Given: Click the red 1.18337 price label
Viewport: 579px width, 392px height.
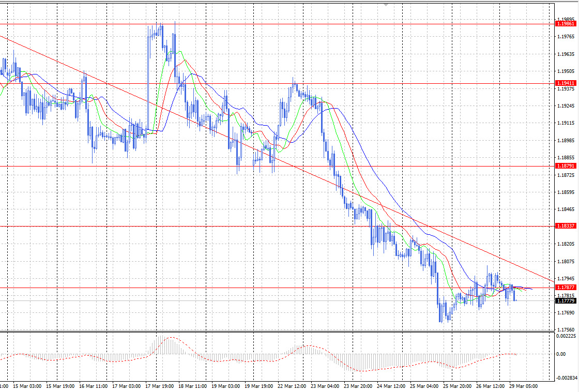Looking at the screenshot, I should point(566,226).
